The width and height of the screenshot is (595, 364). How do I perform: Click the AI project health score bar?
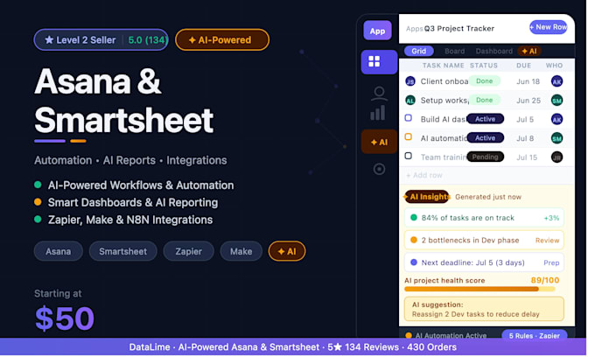(479, 290)
